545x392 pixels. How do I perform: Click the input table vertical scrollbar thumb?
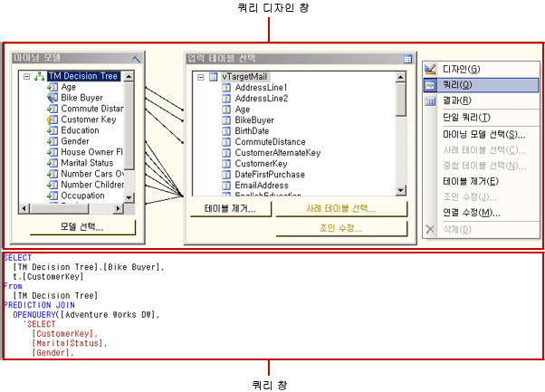[x=401, y=99]
